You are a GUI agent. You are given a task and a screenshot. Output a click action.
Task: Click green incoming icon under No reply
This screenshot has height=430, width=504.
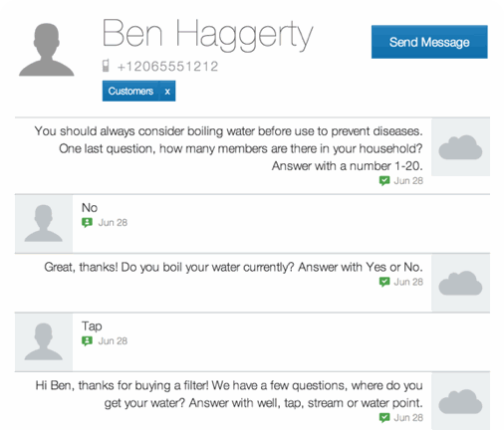pos(87,223)
